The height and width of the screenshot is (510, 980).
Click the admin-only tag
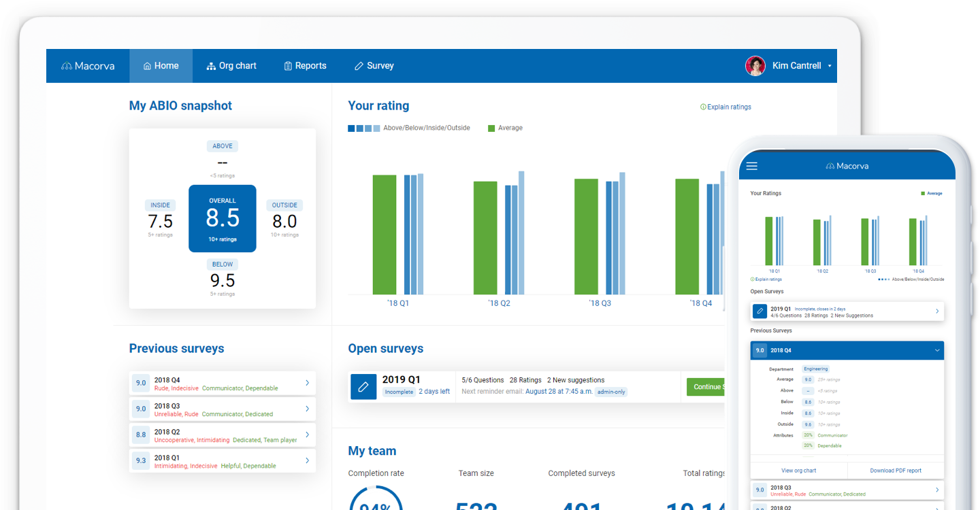coord(611,392)
